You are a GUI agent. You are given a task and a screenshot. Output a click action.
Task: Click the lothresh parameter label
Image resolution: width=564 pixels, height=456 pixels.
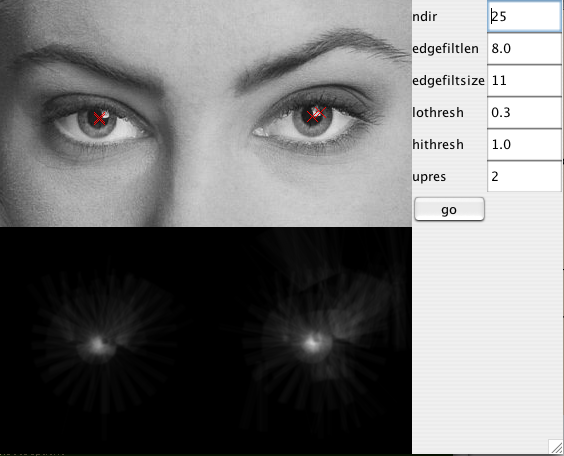[x=438, y=113]
